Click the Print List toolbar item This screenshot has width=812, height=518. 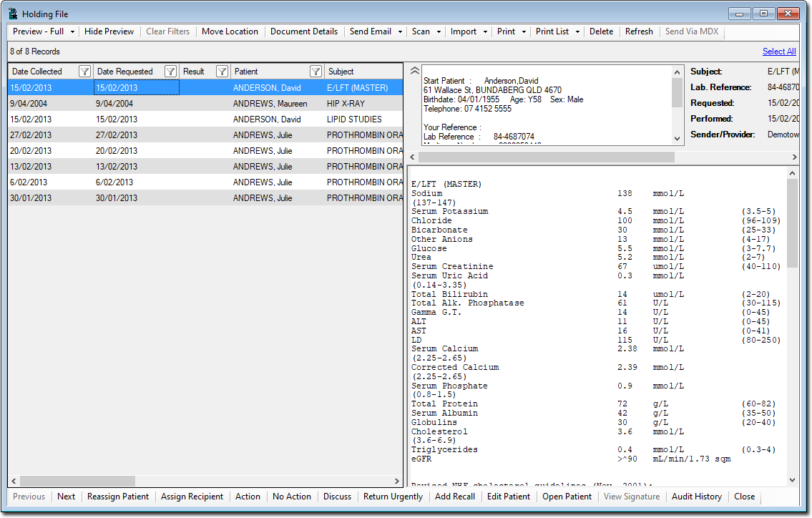pos(552,31)
